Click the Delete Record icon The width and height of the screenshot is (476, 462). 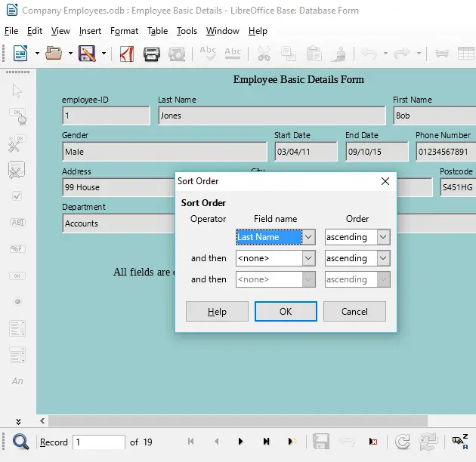pyautogui.click(x=373, y=442)
